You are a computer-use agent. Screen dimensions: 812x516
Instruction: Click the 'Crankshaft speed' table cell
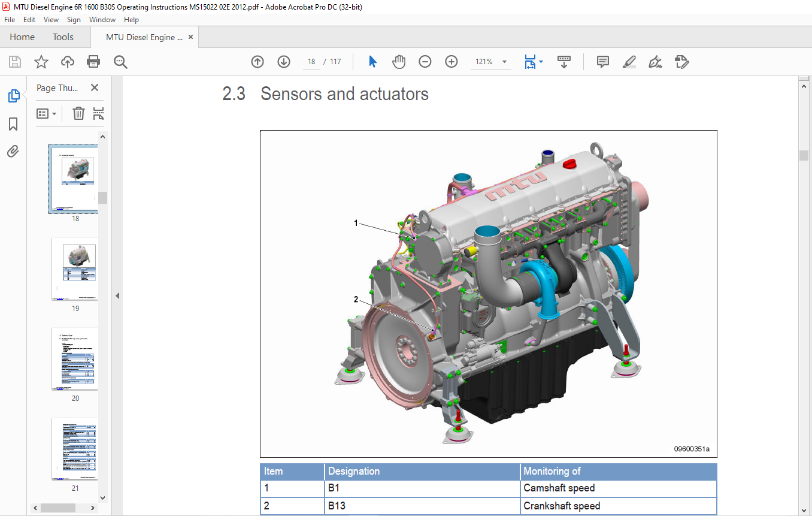coord(619,506)
